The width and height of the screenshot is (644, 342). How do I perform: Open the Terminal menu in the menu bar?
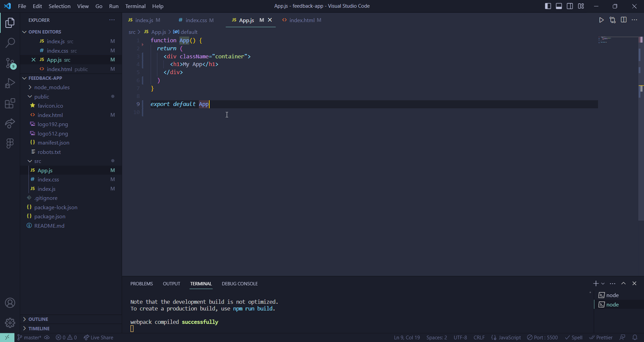pos(135,6)
